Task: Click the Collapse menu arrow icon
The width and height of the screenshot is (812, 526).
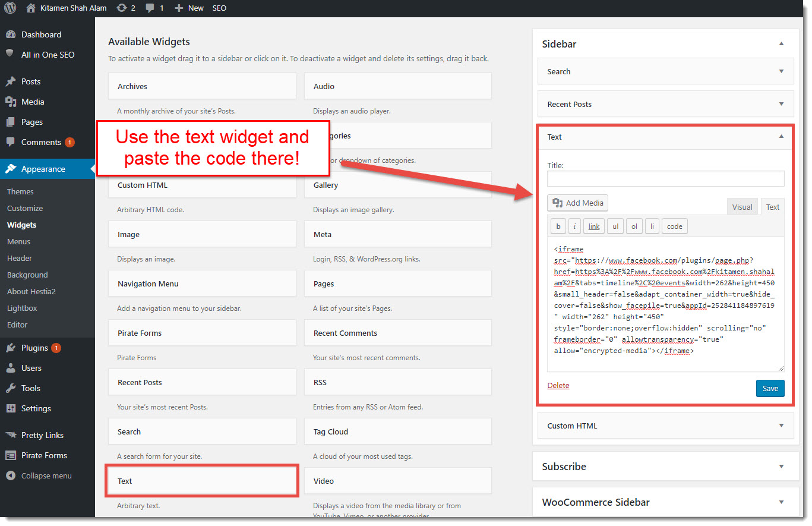Action: 11,475
